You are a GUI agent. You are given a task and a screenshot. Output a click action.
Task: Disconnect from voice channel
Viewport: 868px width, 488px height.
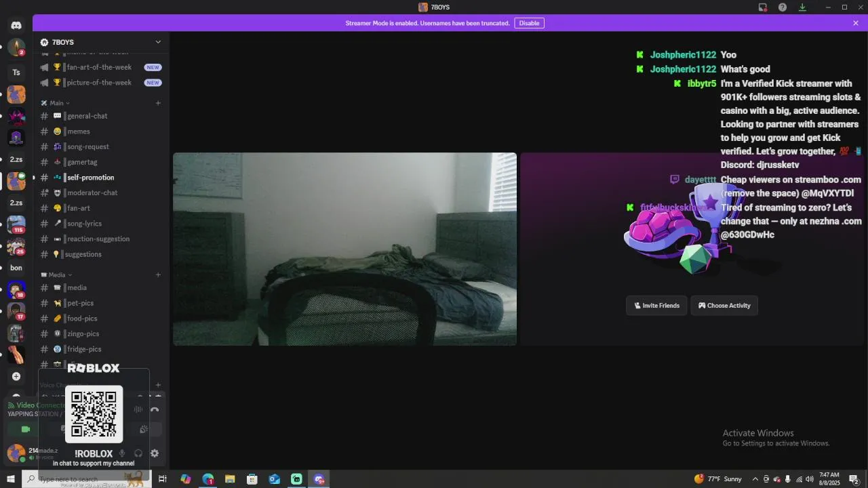pos(155,409)
